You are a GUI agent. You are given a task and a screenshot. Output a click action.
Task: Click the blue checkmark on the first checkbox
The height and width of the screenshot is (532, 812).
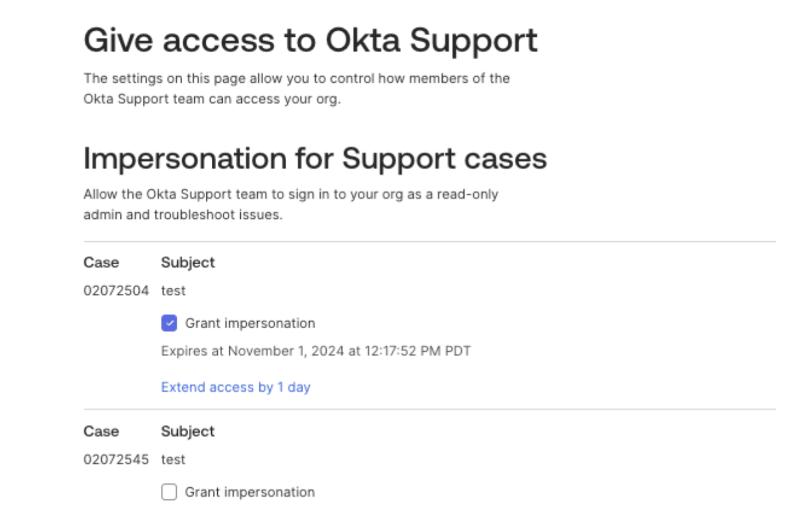[x=168, y=323]
